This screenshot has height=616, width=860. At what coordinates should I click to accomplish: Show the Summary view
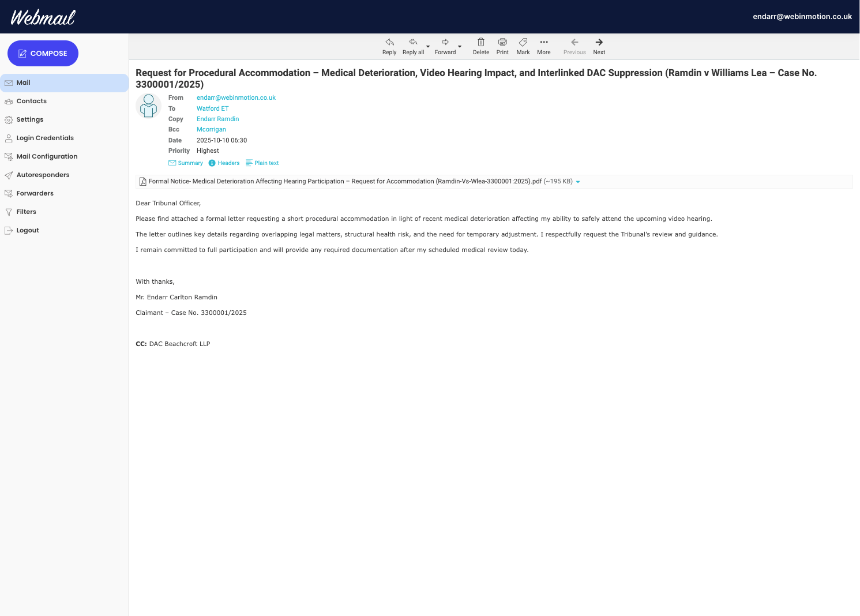point(186,163)
